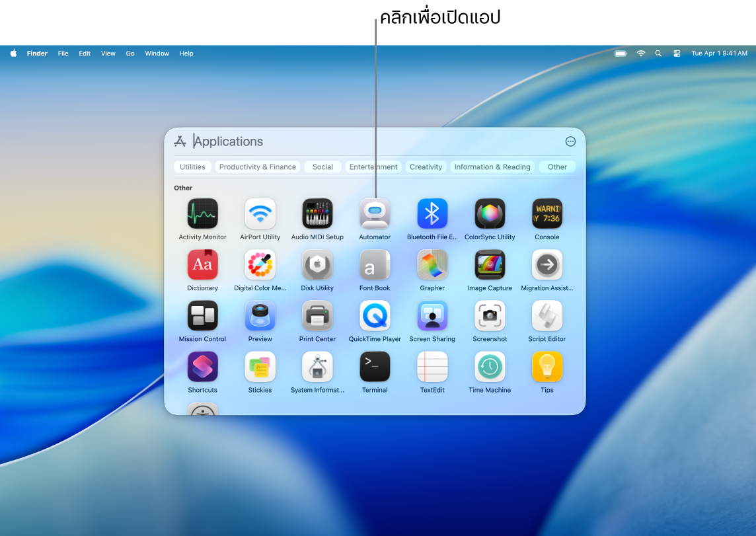
Task: Open the Tips app
Action: [x=547, y=367]
